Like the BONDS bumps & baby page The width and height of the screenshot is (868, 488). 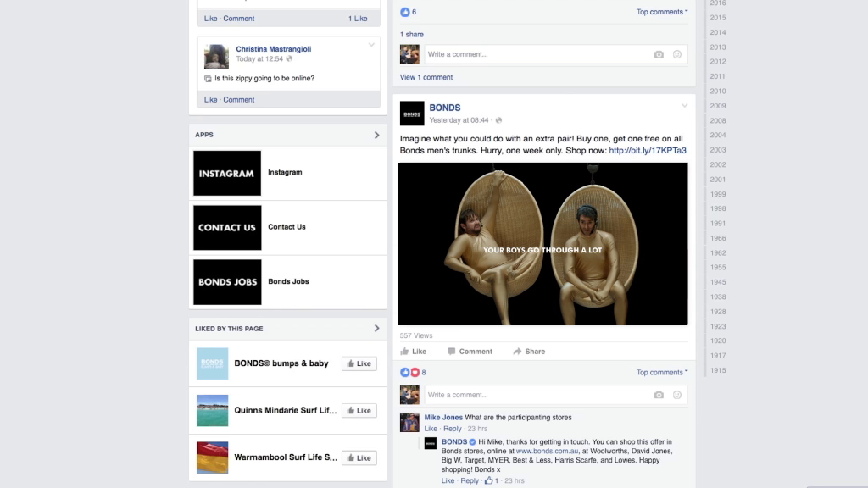click(x=359, y=363)
